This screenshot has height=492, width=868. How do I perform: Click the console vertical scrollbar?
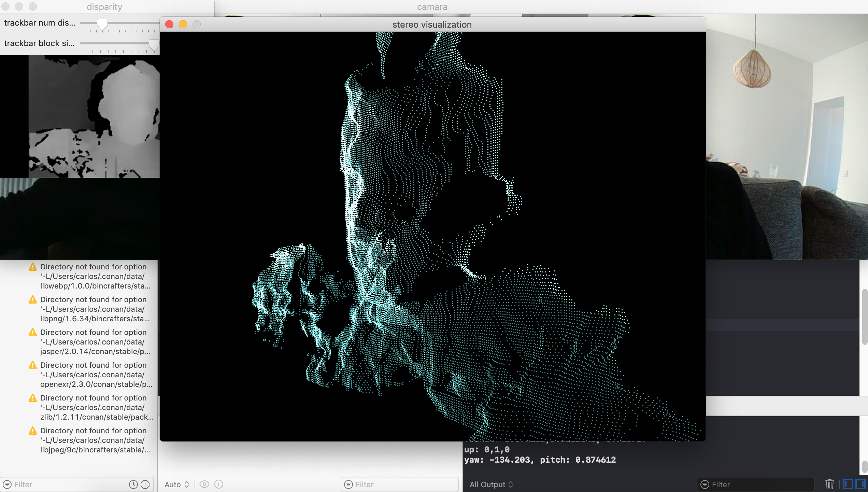pyautogui.click(x=864, y=317)
